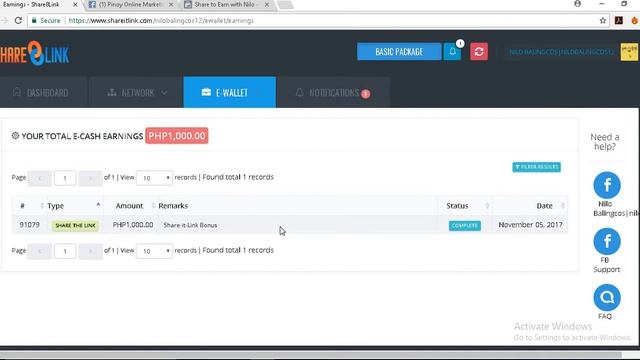Open Nilo Ballingcos Facebook help icon
The height and width of the screenshot is (360, 640).
607,185
